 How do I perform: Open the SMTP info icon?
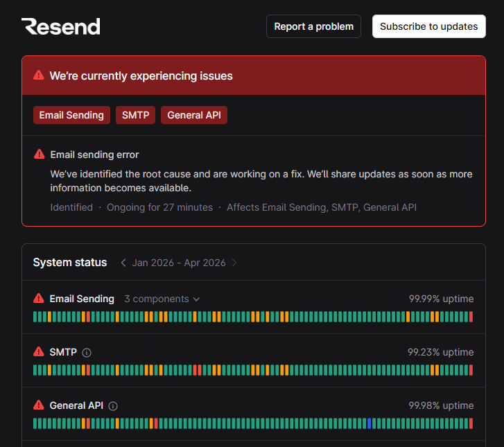[x=87, y=353]
